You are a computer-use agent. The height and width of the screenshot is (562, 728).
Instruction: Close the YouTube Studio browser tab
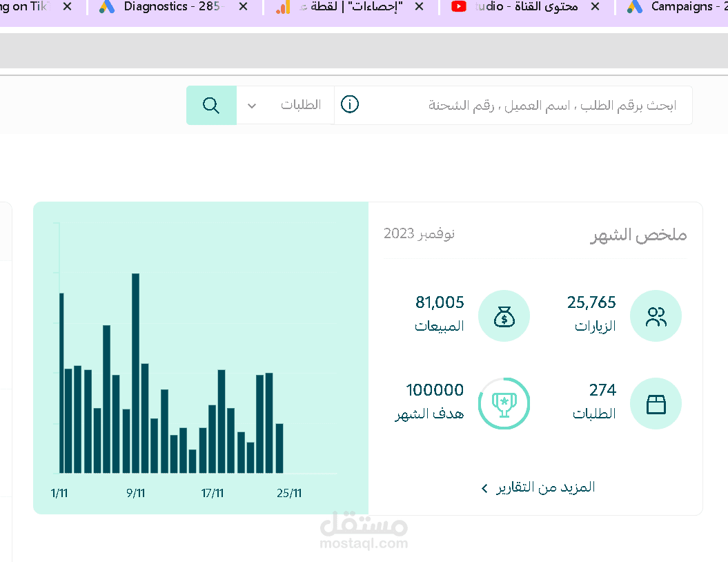[596, 6]
